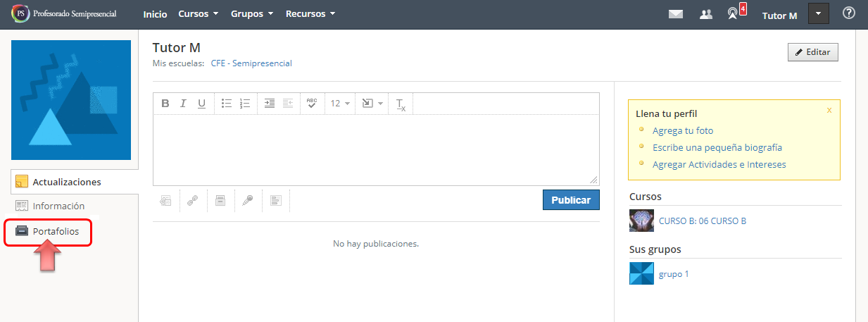Screen dimensions: 868x322
Task: Toggle bold text formatting
Action: (x=165, y=104)
